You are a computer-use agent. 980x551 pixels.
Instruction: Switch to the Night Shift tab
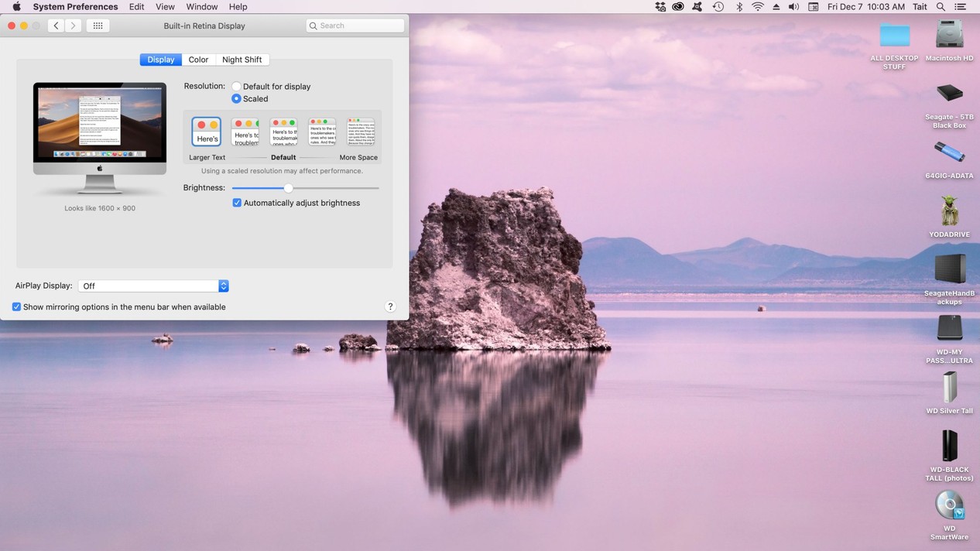pyautogui.click(x=242, y=60)
